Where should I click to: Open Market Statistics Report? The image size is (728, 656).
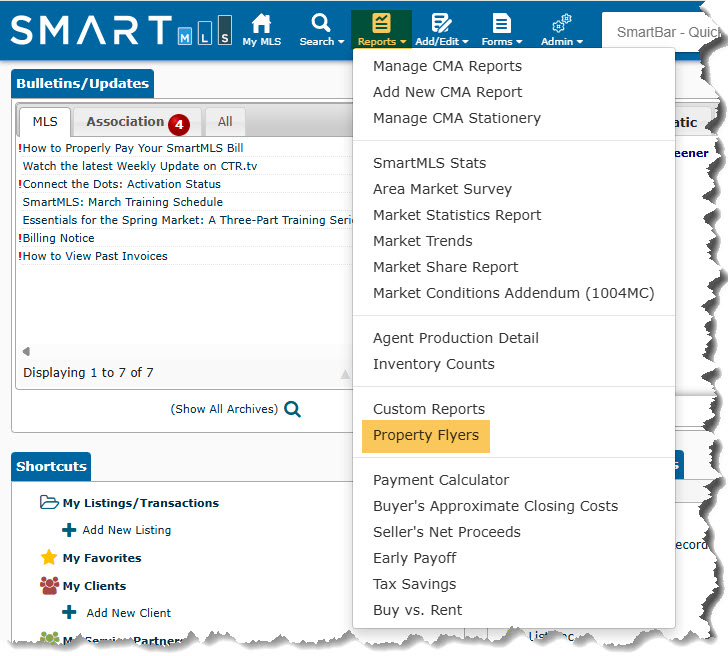point(457,215)
